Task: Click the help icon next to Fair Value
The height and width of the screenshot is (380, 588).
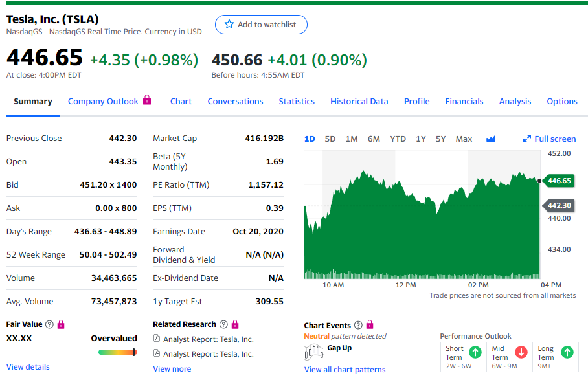Action: click(x=50, y=324)
